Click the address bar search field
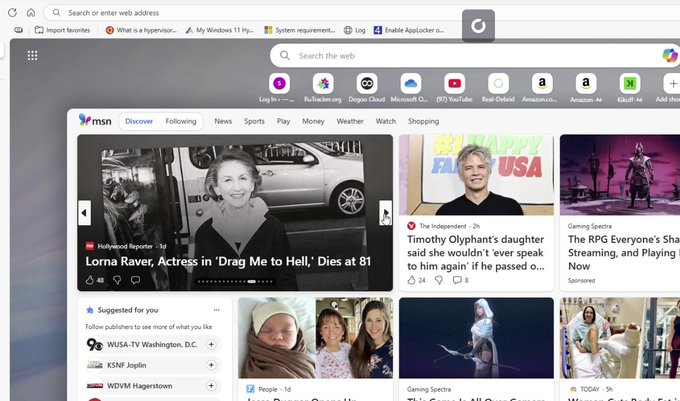 pos(362,13)
